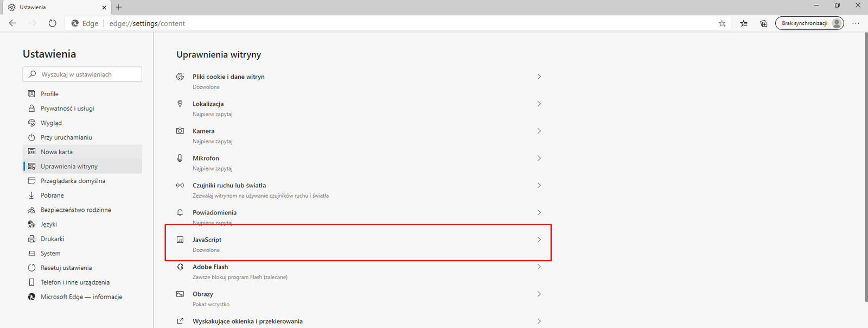
Task: Click the bell icon for Powiadomienia
Action: pyautogui.click(x=180, y=212)
